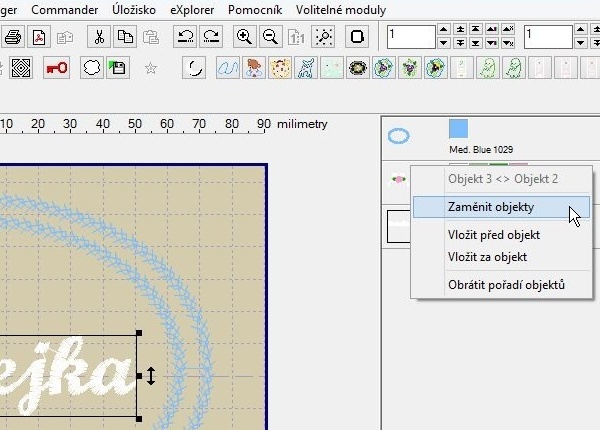Choose Zaměnit objekty from context menu

491,207
